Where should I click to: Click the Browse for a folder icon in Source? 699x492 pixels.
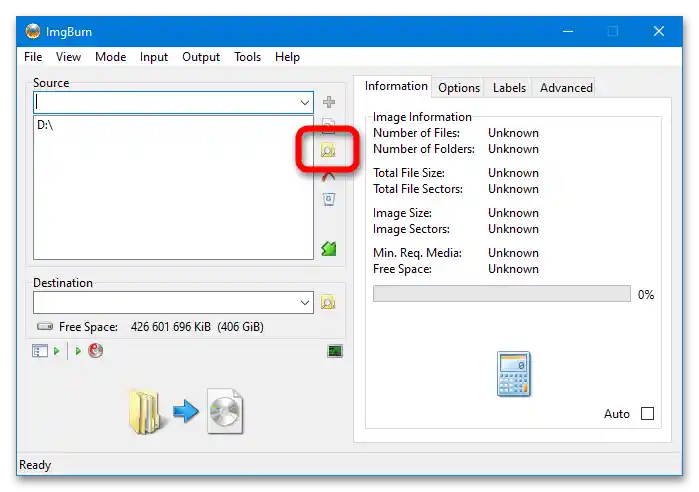coord(328,151)
